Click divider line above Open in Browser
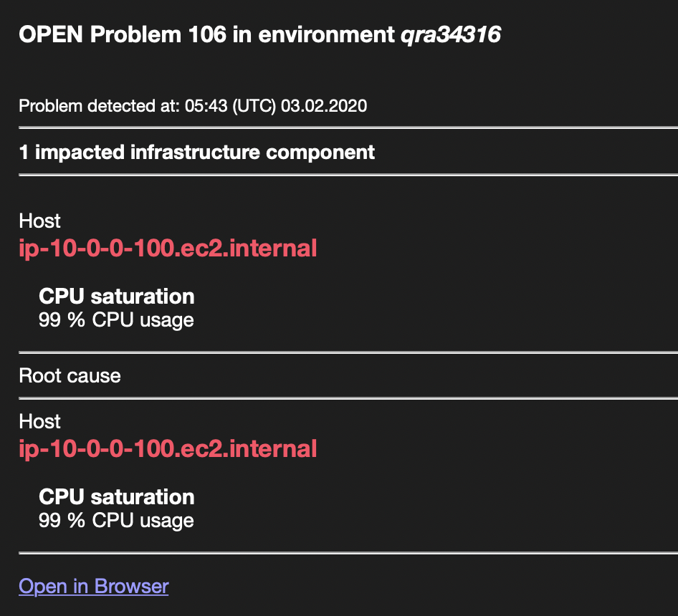This screenshot has height=616, width=678. (348, 553)
